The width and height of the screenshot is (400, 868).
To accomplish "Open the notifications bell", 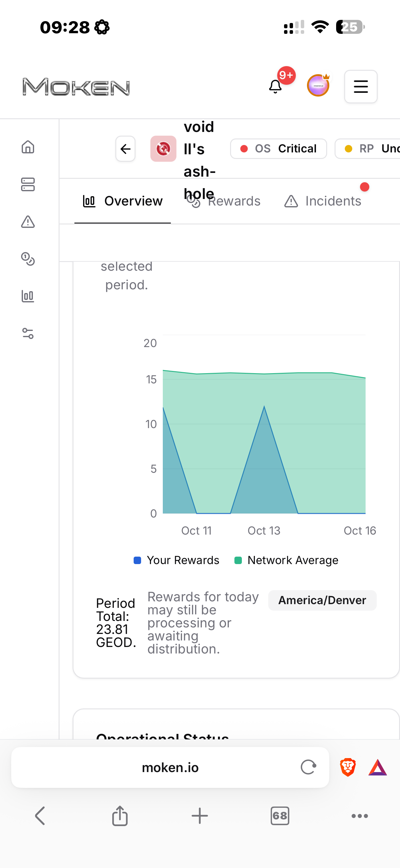I will point(275,87).
